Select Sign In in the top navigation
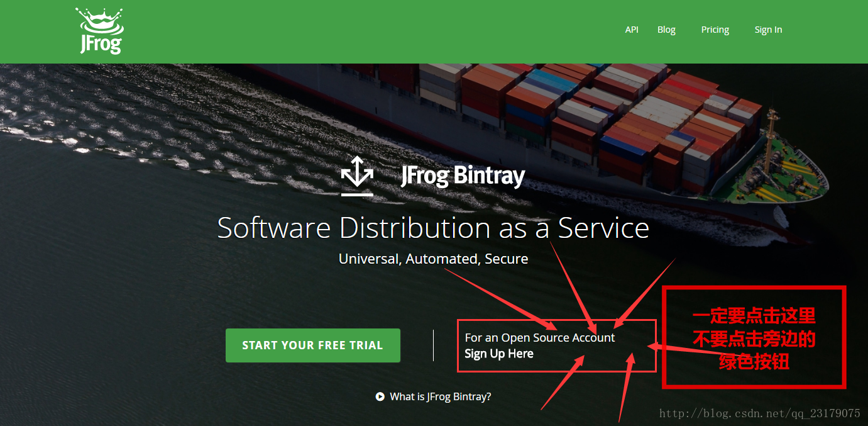The width and height of the screenshot is (868, 426). point(768,30)
